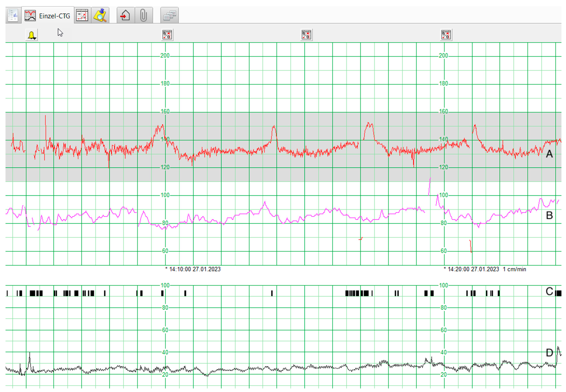The height and width of the screenshot is (392, 566).
Task: Click the 1 cm/min paper speed label
Action: [514, 269]
